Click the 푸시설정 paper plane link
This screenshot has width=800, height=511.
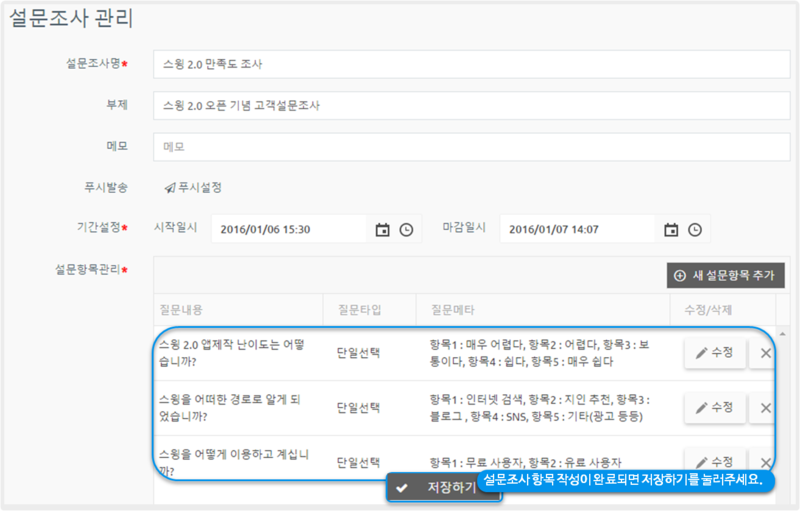[x=193, y=187]
